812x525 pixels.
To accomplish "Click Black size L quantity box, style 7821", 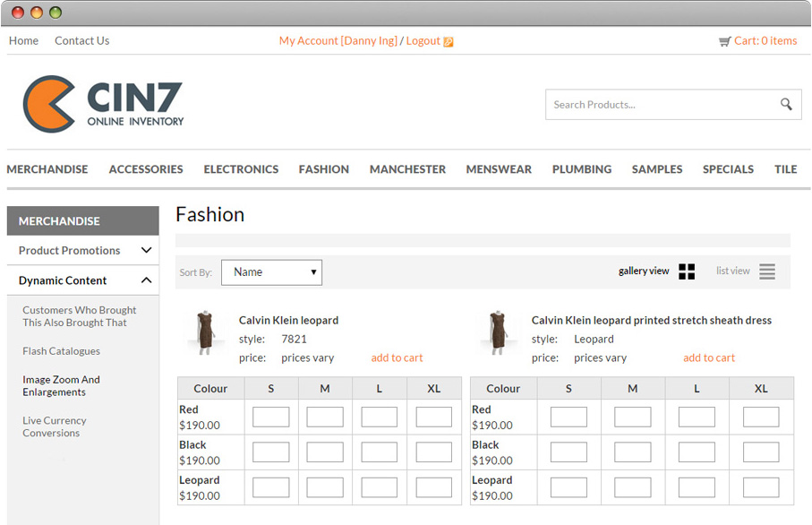I will [379, 452].
